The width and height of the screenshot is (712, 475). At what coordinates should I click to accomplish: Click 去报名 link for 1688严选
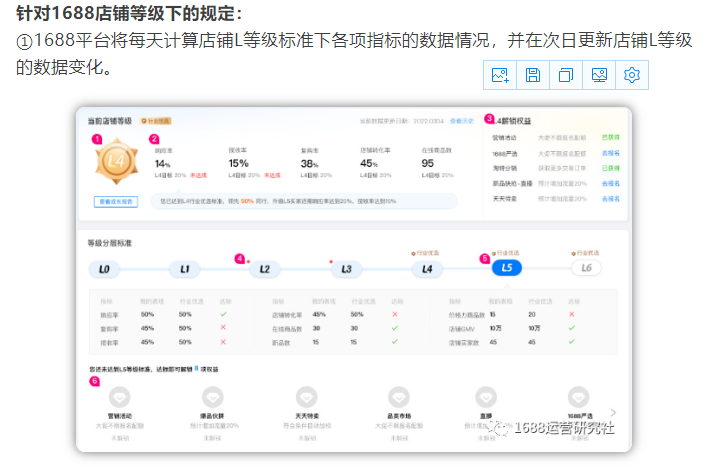610,154
